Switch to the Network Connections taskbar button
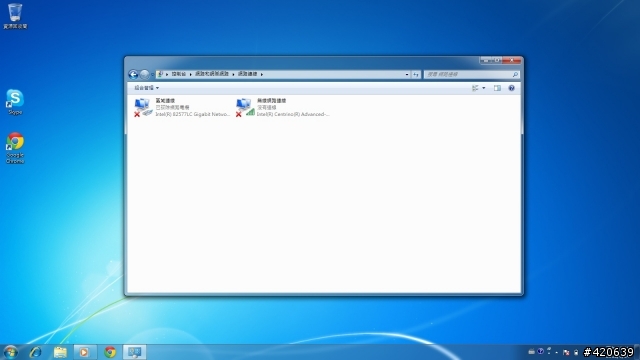 [134, 352]
